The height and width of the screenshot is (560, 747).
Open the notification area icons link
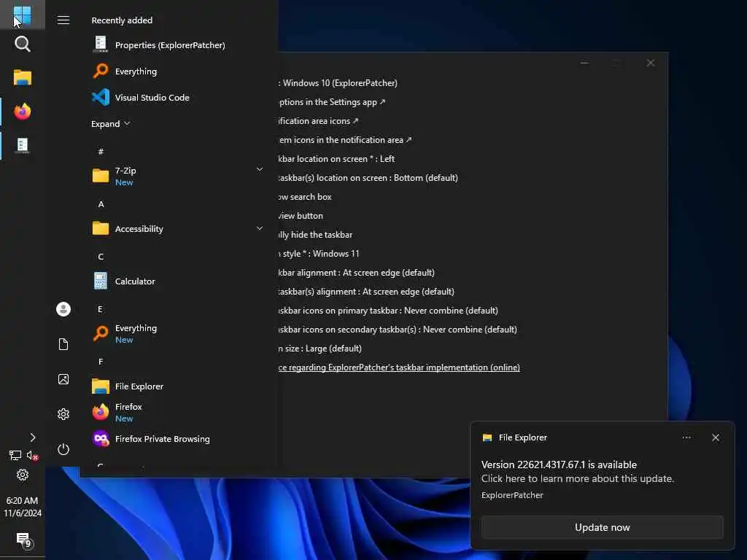(319, 121)
